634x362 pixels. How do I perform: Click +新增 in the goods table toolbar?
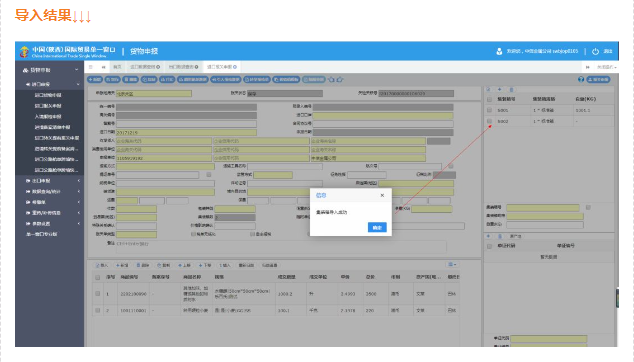point(122,265)
